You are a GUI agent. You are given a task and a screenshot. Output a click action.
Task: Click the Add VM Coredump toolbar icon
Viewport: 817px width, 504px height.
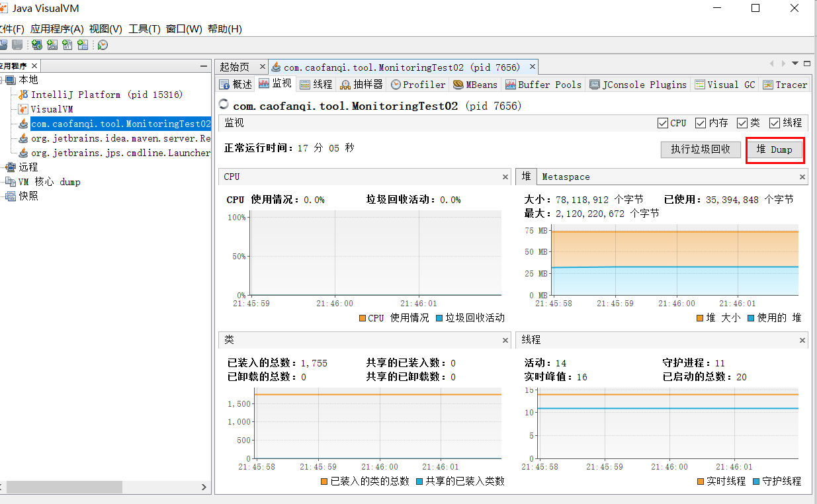pyautogui.click(x=66, y=44)
